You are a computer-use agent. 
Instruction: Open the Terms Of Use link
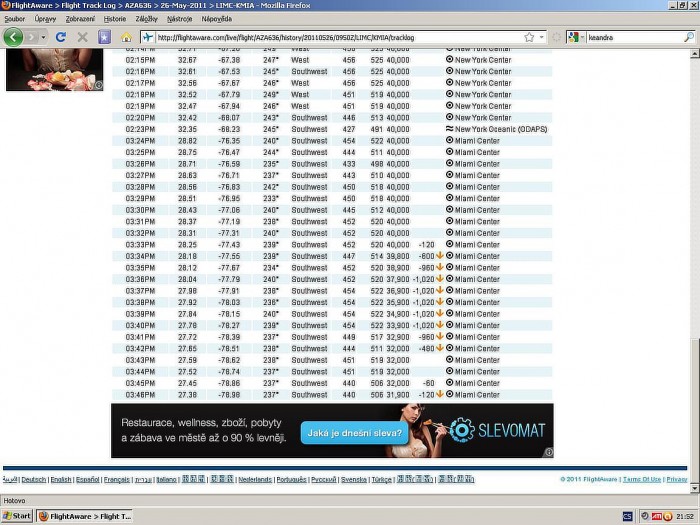tap(642, 479)
